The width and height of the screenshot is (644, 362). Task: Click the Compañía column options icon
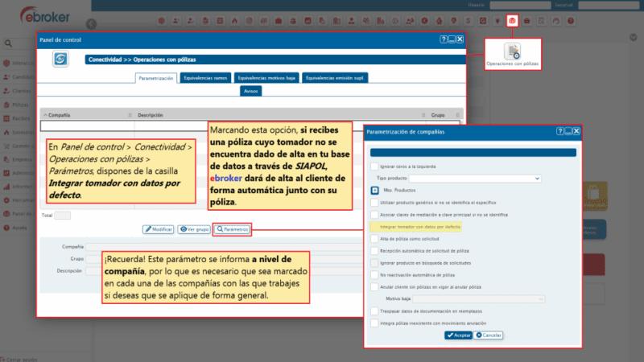130,115
